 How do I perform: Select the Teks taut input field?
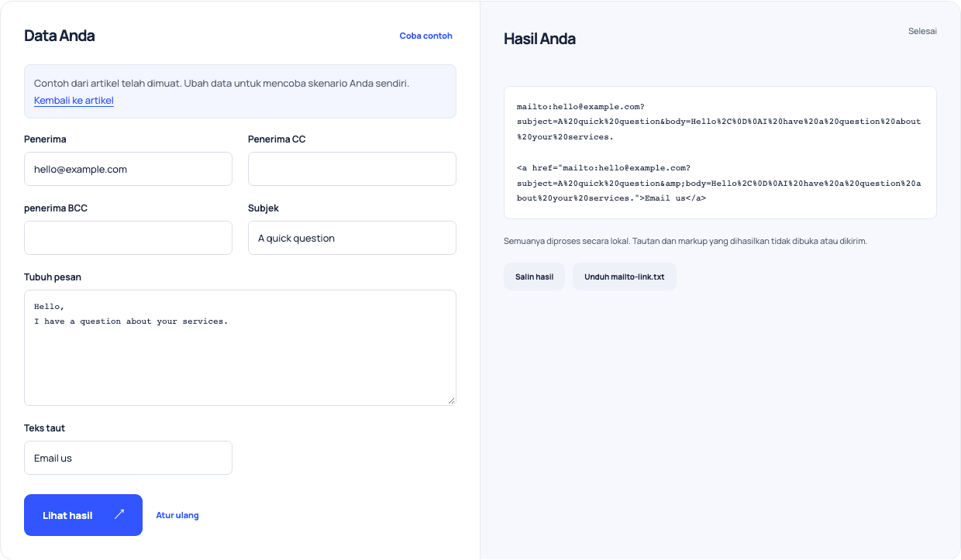pos(128,458)
